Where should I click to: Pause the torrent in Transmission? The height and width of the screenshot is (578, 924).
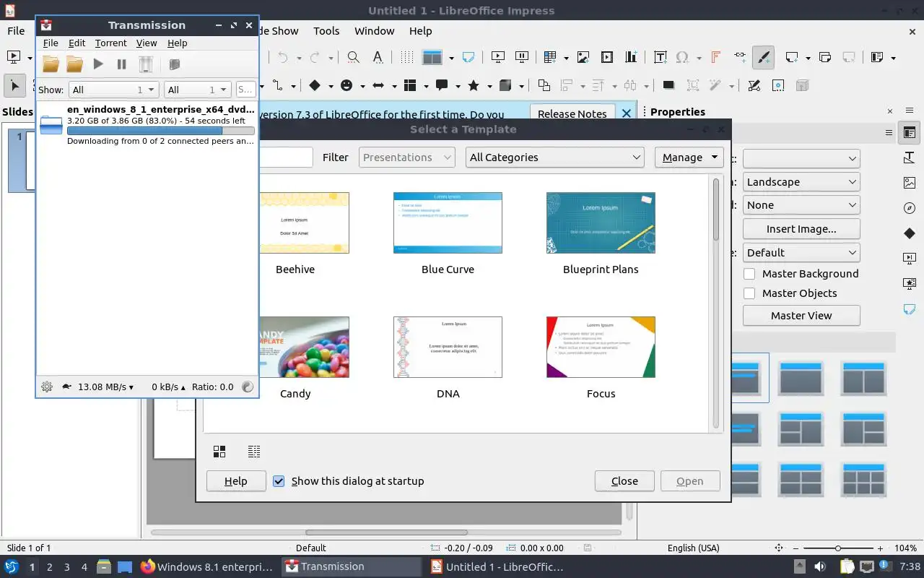tap(121, 64)
